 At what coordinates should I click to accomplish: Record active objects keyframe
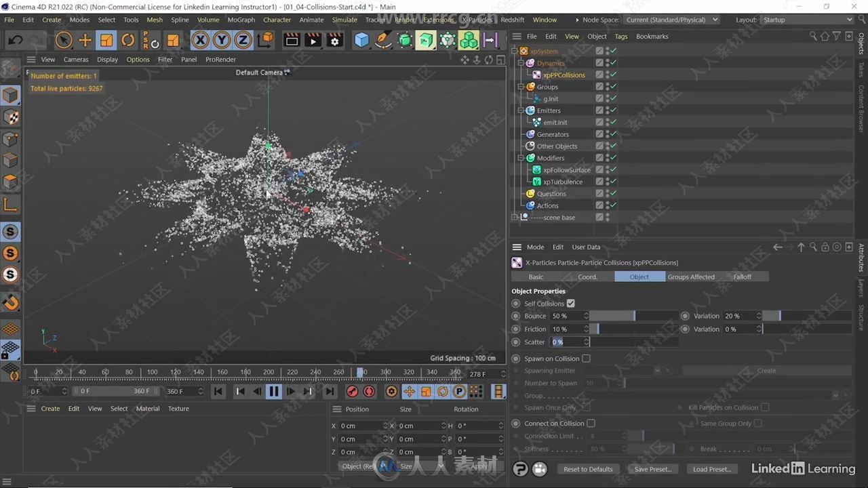(352, 391)
